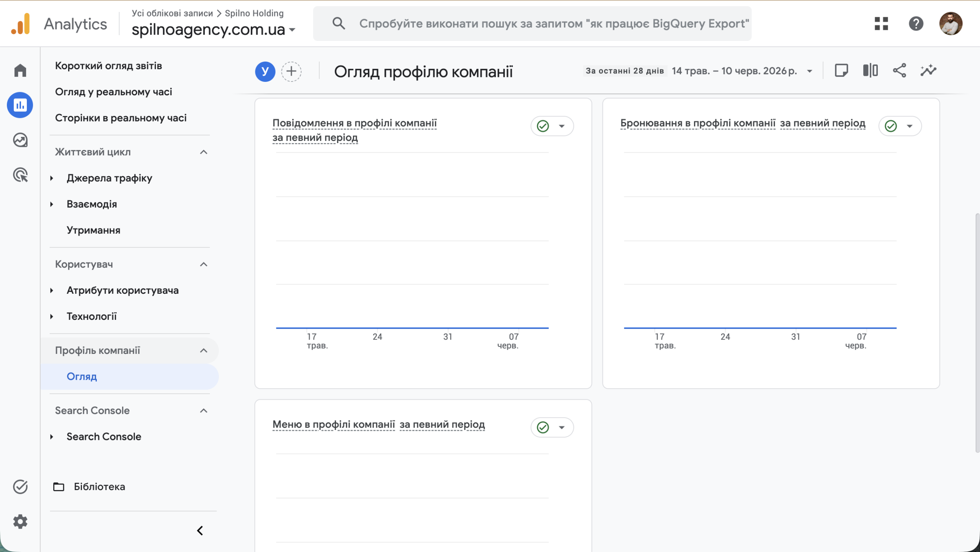Click the 'Огляд профілю компанії' title
The width and height of the screenshot is (980, 552).
[x=423, y=72]
